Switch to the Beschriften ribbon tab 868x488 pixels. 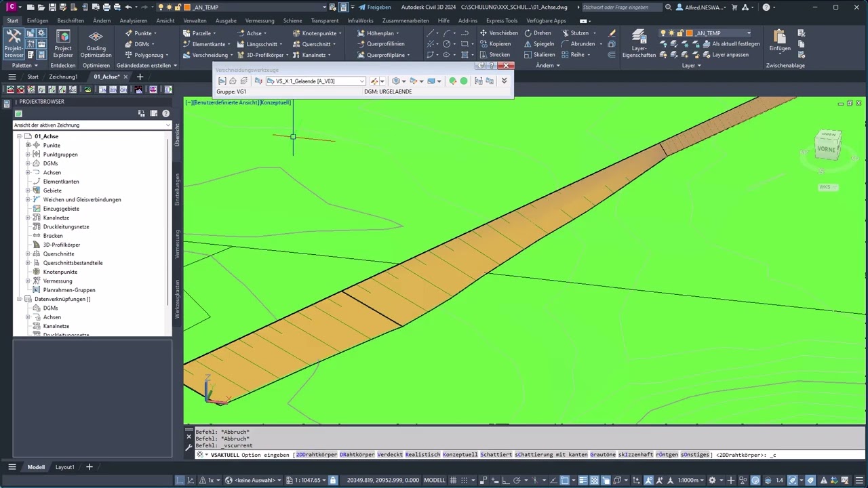point(71,20)
